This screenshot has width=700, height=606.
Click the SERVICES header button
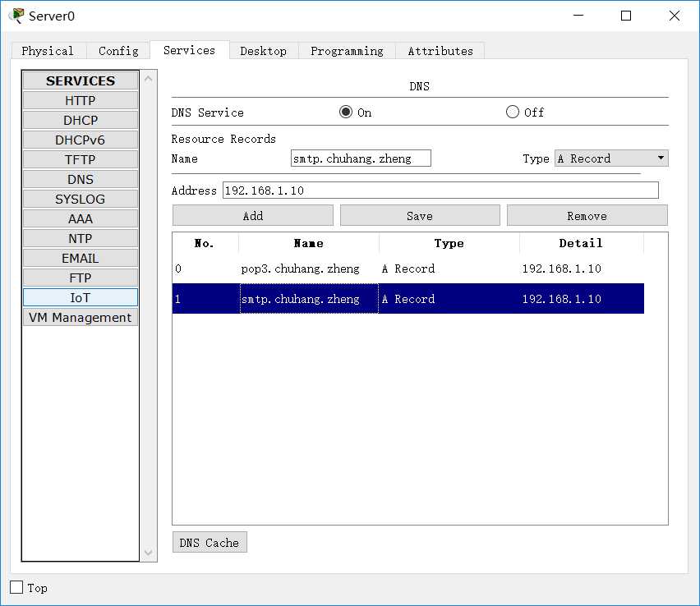81,80
